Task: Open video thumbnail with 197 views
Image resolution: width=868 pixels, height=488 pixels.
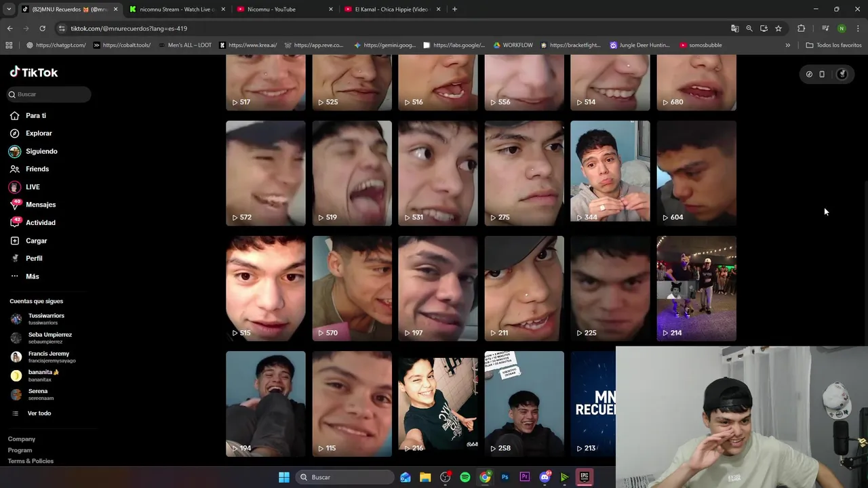Action: [x=438, y=288]
